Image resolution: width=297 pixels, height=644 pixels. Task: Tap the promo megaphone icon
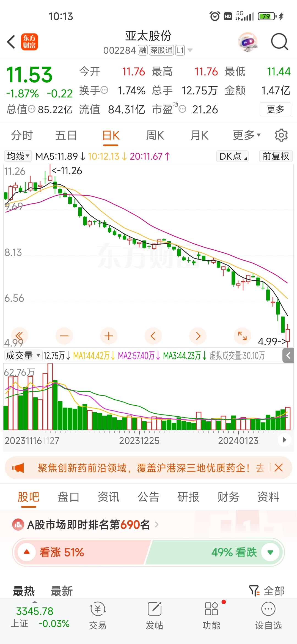(18, 468)
